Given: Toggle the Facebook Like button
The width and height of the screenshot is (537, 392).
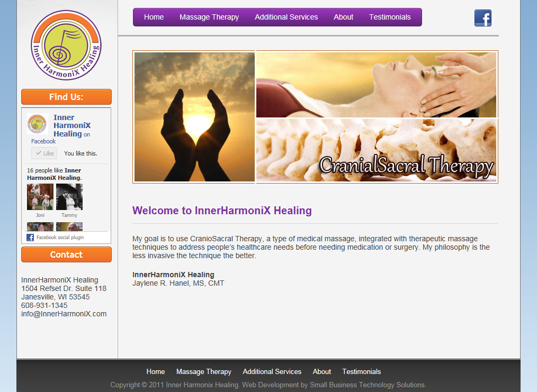Looking at the screenshot, I should click(x=44, y=153).
